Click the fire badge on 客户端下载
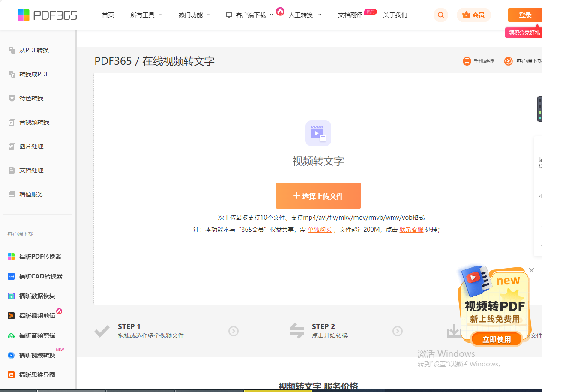 click(280, 11)
